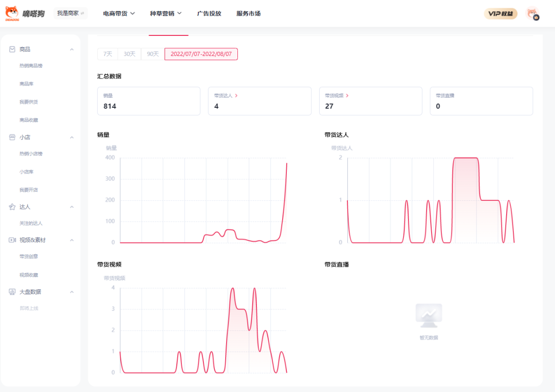Viewport: 555px width, 392px height.
Task: Select the 90天 time range tab
Action: click(153, 54)
